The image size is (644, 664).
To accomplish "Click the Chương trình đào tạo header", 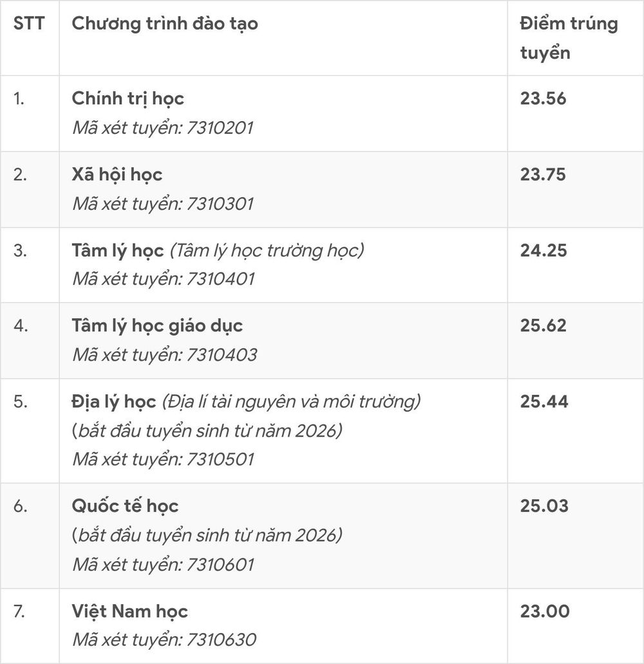I will click(x=165, y=24).
